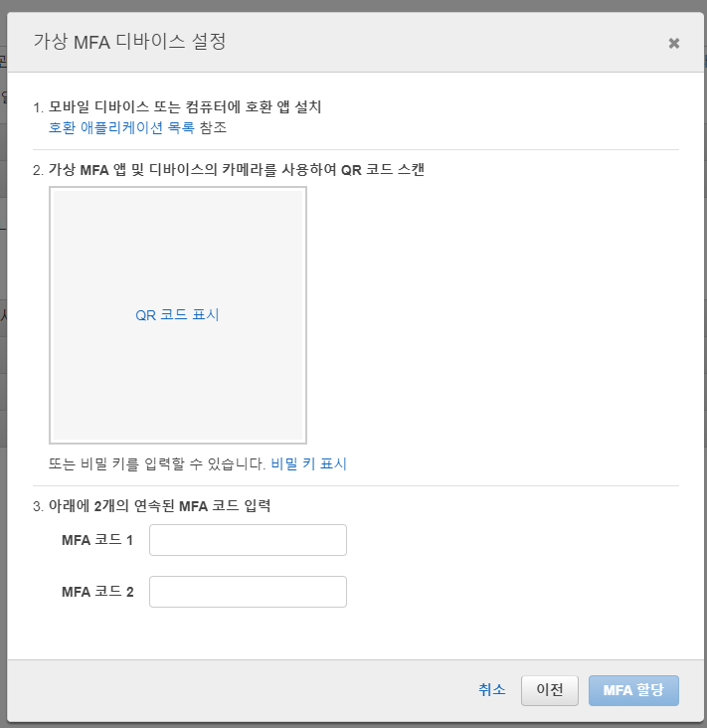Click the 취소 cancel link

491,690
